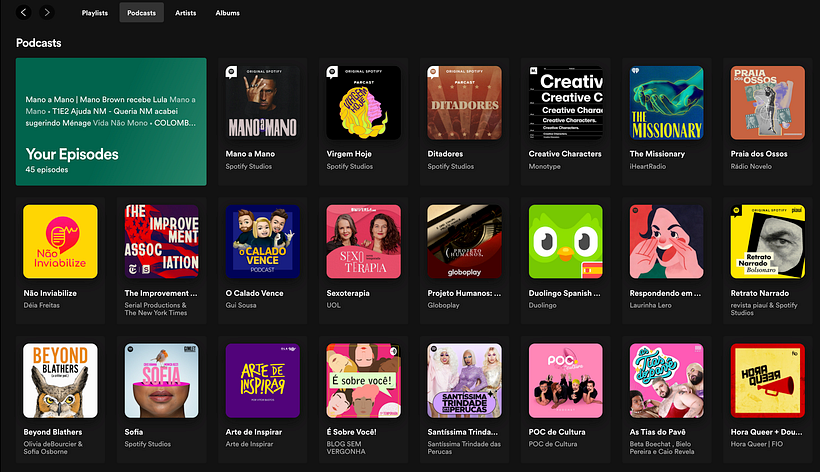
Task: Switch to the Playlists tab
Action: [95, 13]
